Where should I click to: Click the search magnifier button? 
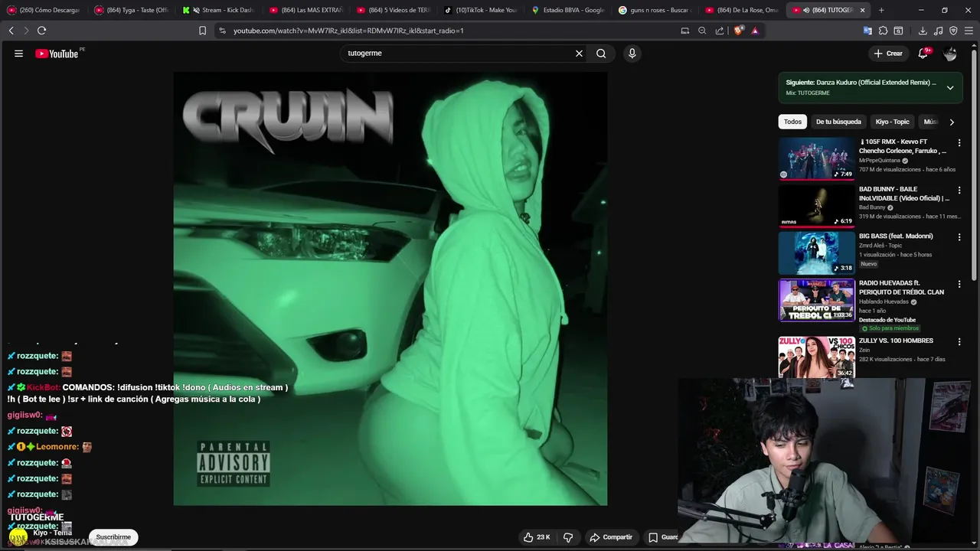601,54
